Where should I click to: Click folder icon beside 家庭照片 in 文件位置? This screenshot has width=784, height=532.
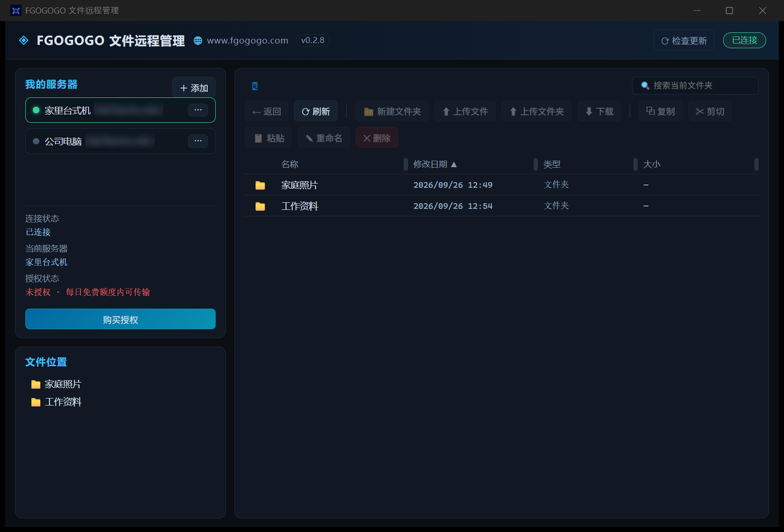pyautogui.click(x=36, y=384)
